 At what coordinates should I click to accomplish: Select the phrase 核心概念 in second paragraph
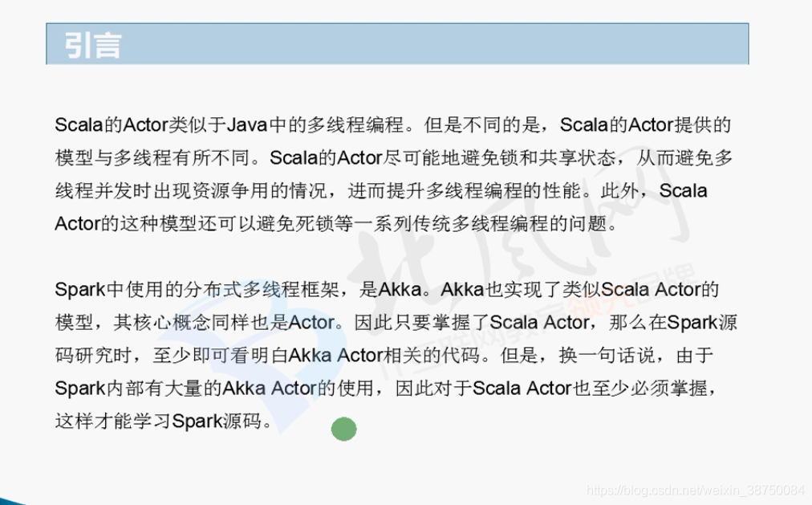pyautogui.click(x=172, y=323)
